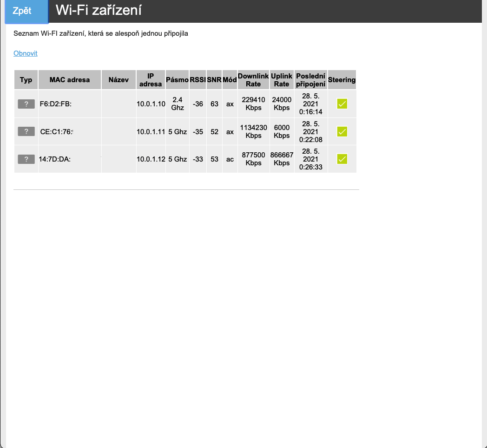
Task: Click unknown type icon for F6:D2:FB device
Action: pyautogui.click(x=26, y=104)
